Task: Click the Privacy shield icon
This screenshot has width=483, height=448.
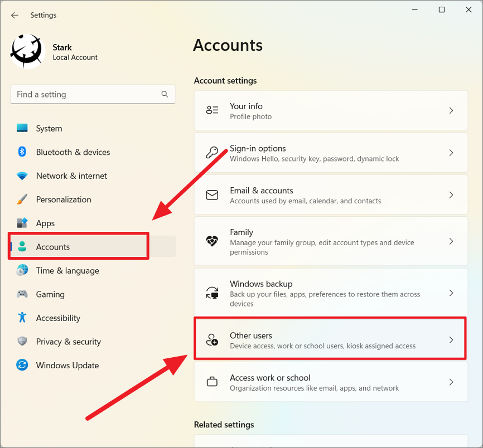Action: [x=22, y=341]
